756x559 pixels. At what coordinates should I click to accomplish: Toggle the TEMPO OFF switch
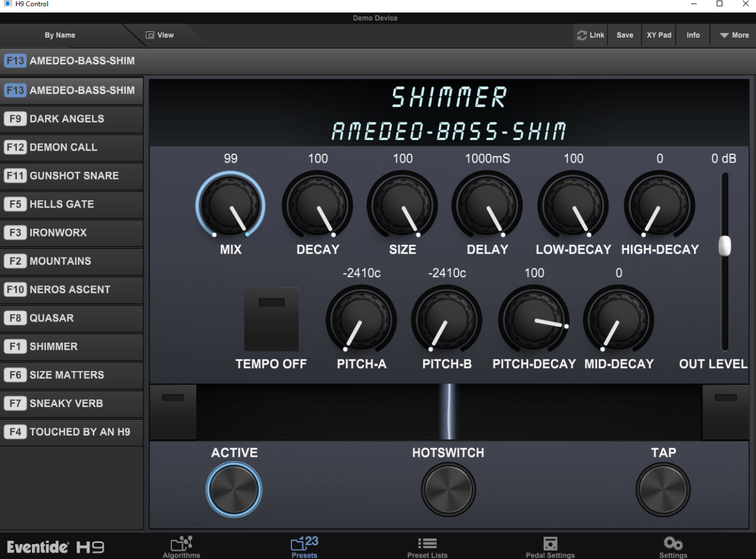(271, 319)
